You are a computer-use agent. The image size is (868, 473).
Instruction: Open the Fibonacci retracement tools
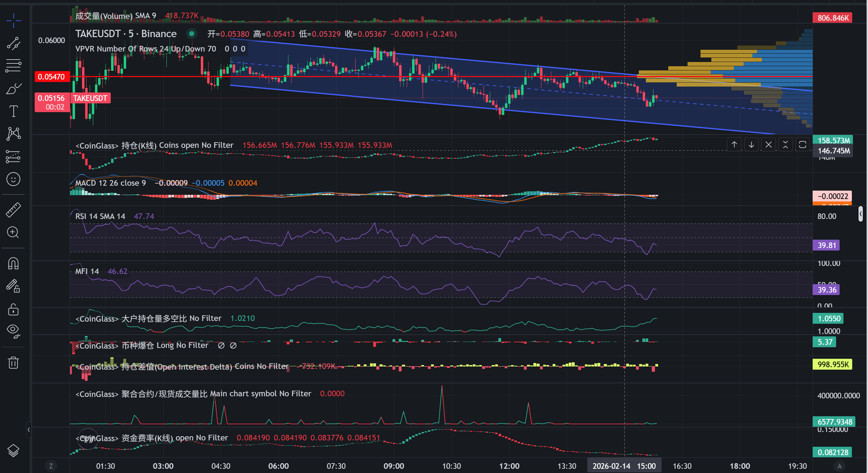click(x=13, y=66)
